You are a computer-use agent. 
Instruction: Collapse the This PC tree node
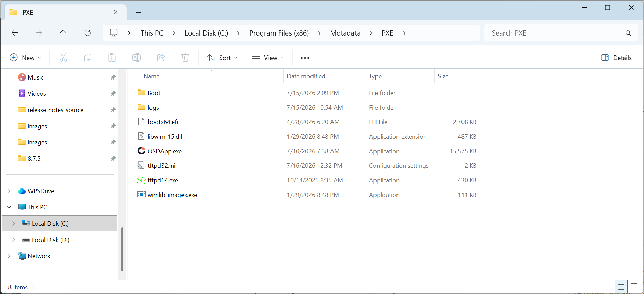pyautogui.click(x=9, y=207)
